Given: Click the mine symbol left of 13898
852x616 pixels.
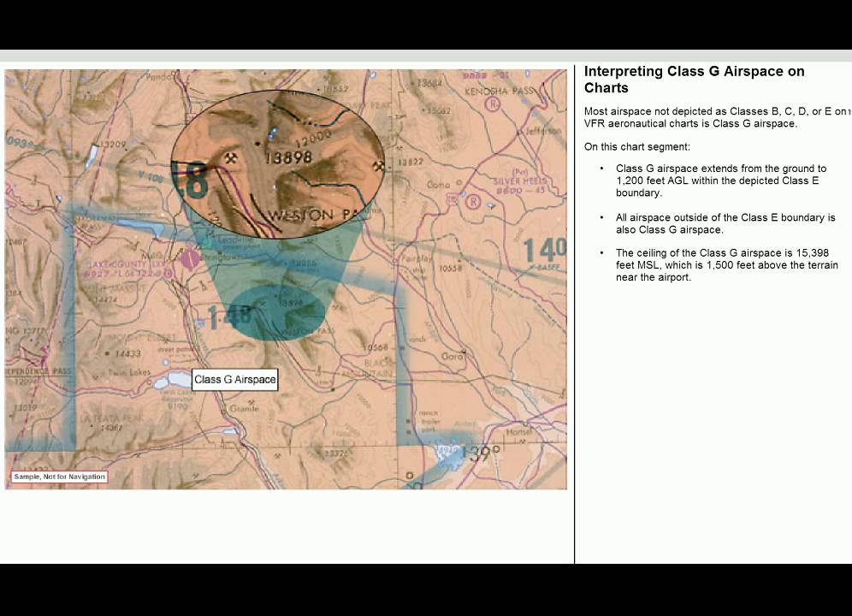Looking at the screenshot, I should (x=232, y=158).
